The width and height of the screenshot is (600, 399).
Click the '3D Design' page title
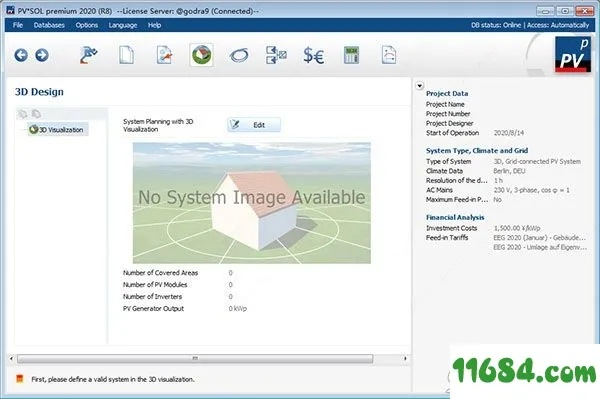pyautogui.click(x=39, y=92)
